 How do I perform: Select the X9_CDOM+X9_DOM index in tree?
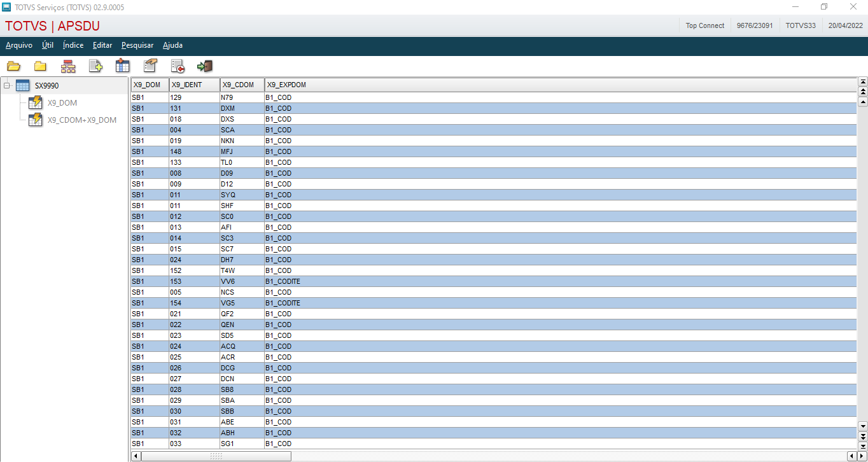click(82, 120)
